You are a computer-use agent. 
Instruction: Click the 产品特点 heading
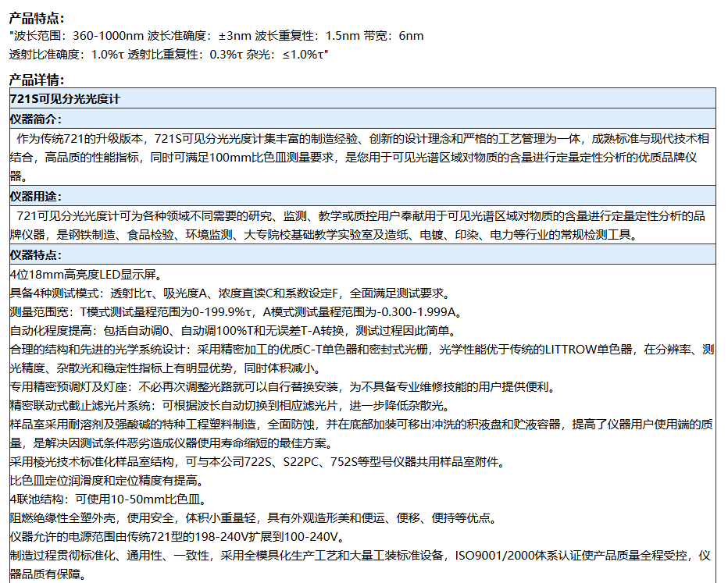(37, 19)
